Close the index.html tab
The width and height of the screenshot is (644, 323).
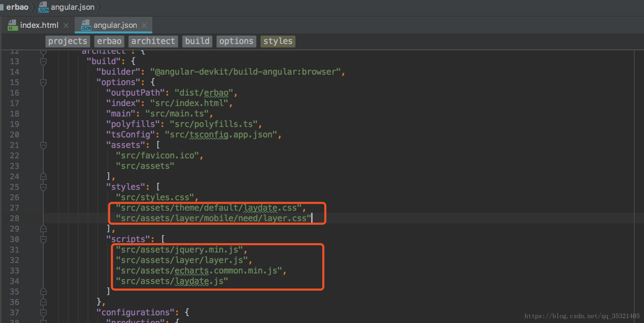[66, 25]
